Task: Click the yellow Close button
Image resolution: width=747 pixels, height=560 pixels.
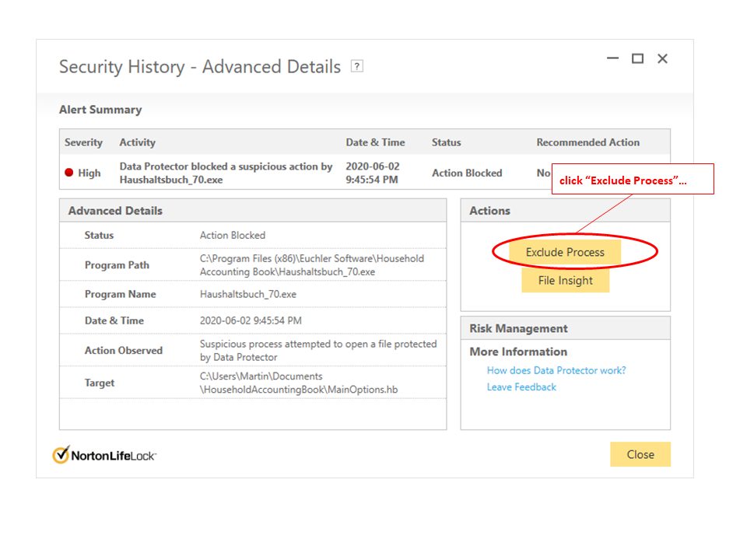Action: (640, 454)
